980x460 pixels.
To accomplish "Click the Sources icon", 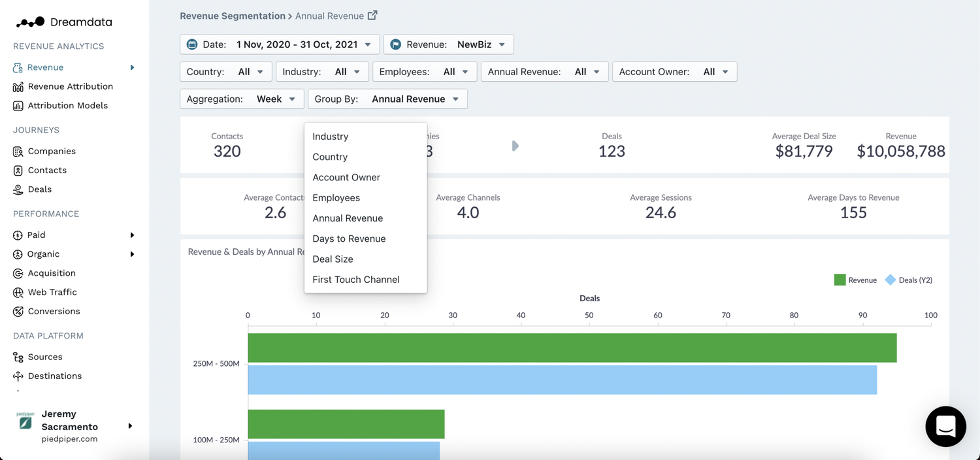I will (x=18, y=357).
